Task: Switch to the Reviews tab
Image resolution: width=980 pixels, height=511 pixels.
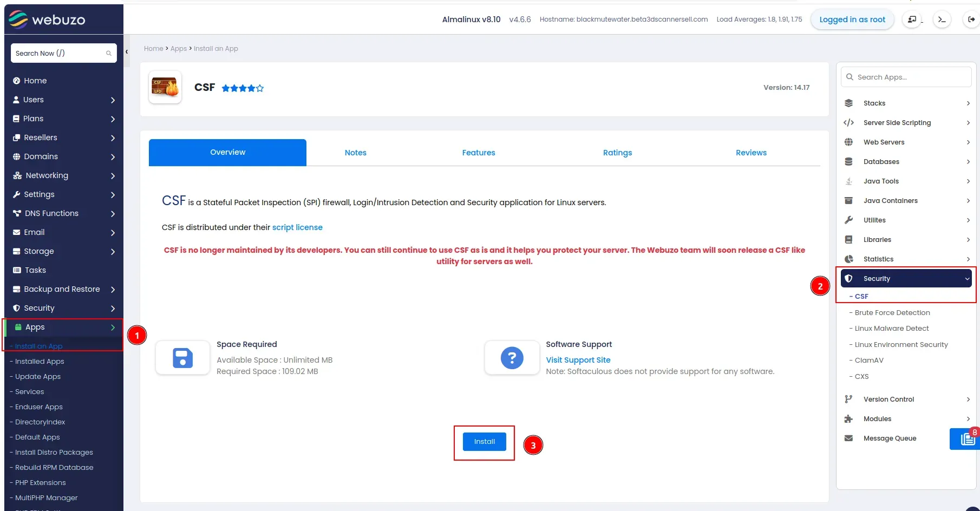Action: pos(752,153)
